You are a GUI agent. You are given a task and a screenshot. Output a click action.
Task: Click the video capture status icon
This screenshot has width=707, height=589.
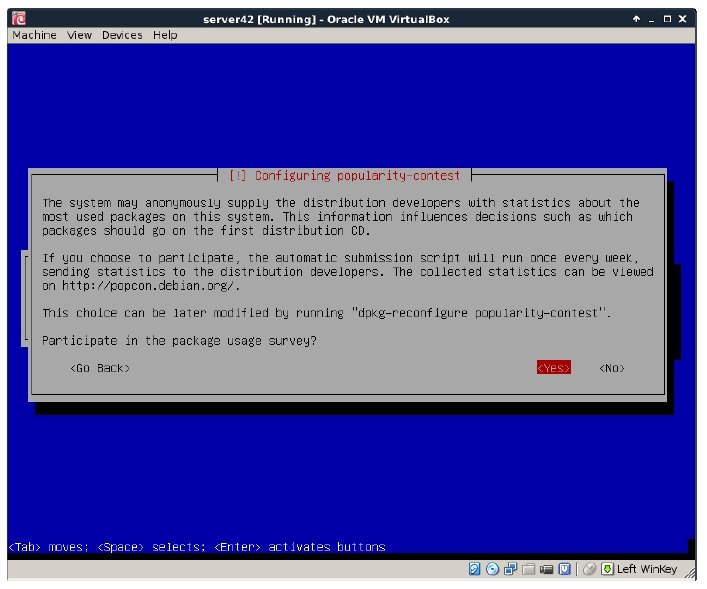click(546, 569)
